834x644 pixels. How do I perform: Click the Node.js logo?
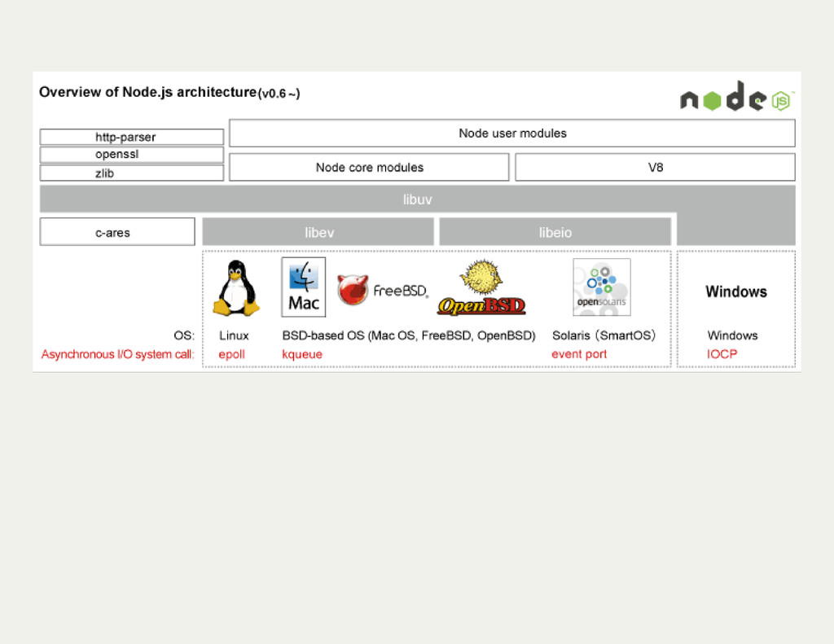737,96
